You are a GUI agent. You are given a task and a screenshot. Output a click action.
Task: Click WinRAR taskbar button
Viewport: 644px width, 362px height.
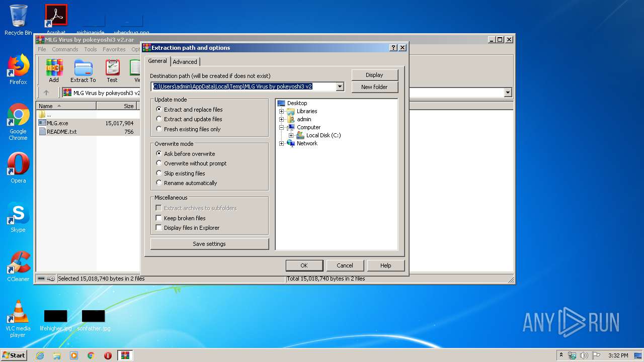(125, 355)
